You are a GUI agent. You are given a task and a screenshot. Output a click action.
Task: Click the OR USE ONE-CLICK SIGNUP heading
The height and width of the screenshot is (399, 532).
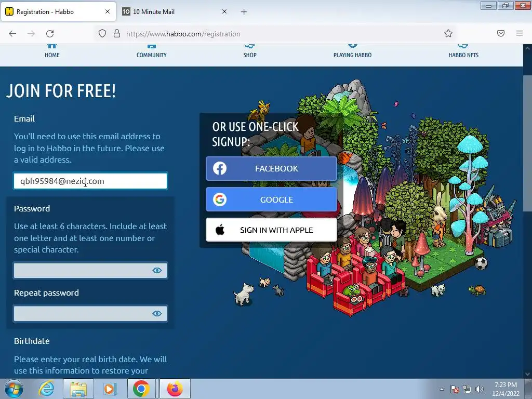[255, 134]
